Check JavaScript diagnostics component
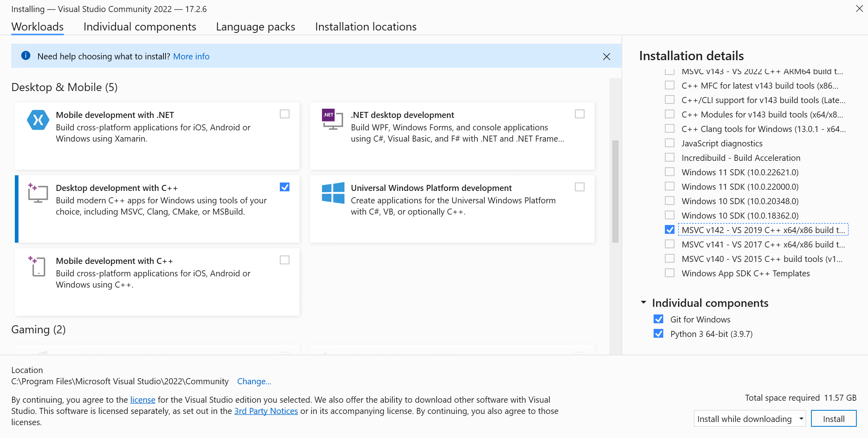 (x=670, y=143)
